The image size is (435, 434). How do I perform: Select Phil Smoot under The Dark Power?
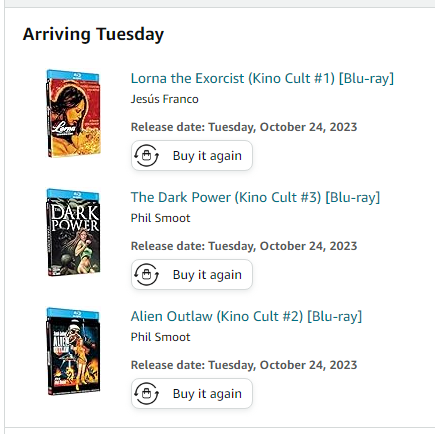160,218
